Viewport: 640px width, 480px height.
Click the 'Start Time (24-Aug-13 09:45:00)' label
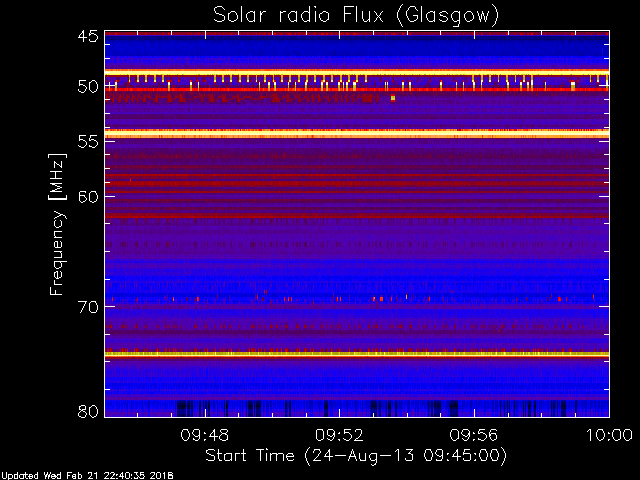coord(356,456)
